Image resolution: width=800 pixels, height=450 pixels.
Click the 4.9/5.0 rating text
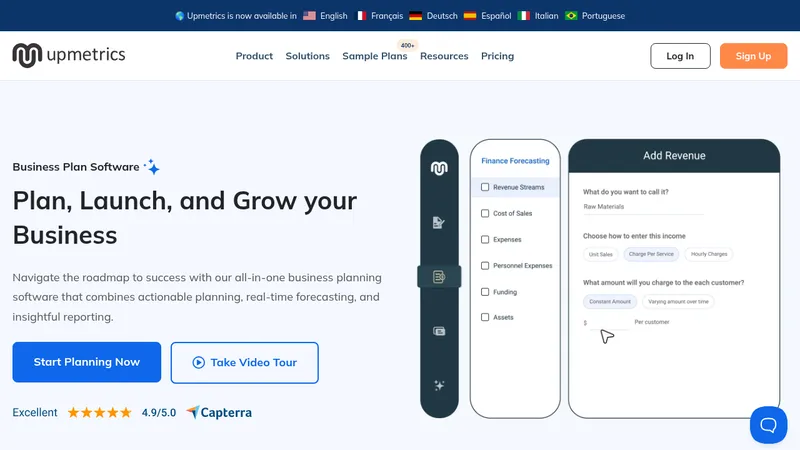[159, 412]
